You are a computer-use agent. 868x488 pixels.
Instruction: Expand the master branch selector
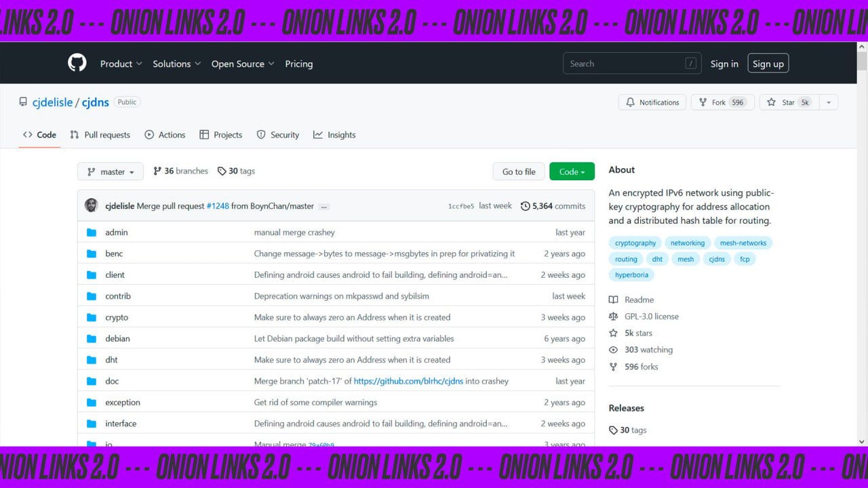point(110,171)
